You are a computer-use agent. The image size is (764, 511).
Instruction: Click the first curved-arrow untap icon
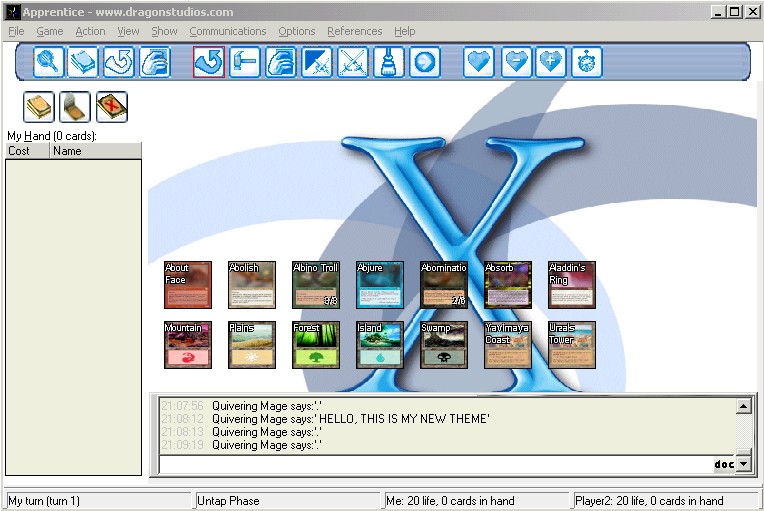point(118,62)
